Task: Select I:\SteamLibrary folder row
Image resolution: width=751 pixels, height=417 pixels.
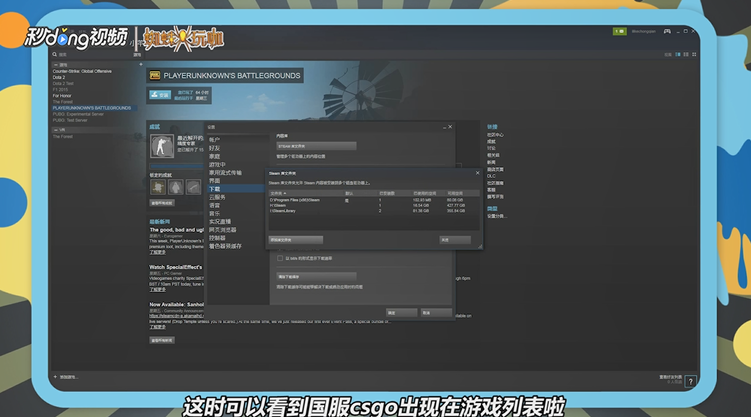Action: 374,211
